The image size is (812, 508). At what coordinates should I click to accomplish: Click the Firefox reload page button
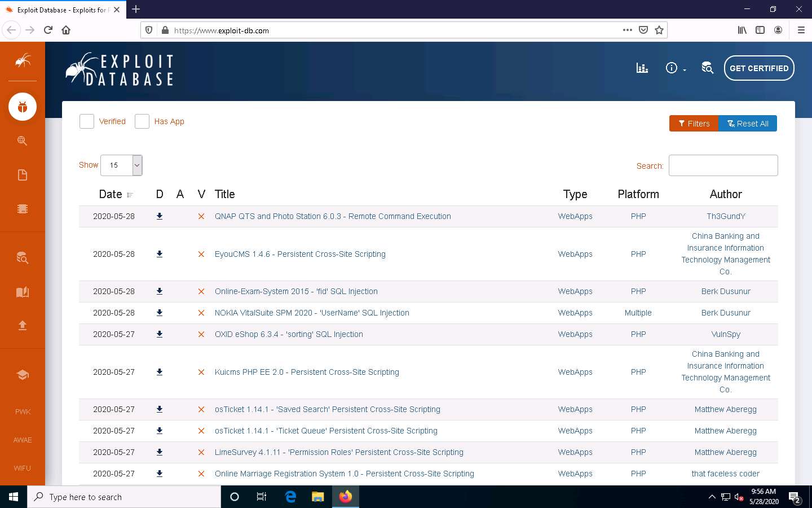pos(48,30)
